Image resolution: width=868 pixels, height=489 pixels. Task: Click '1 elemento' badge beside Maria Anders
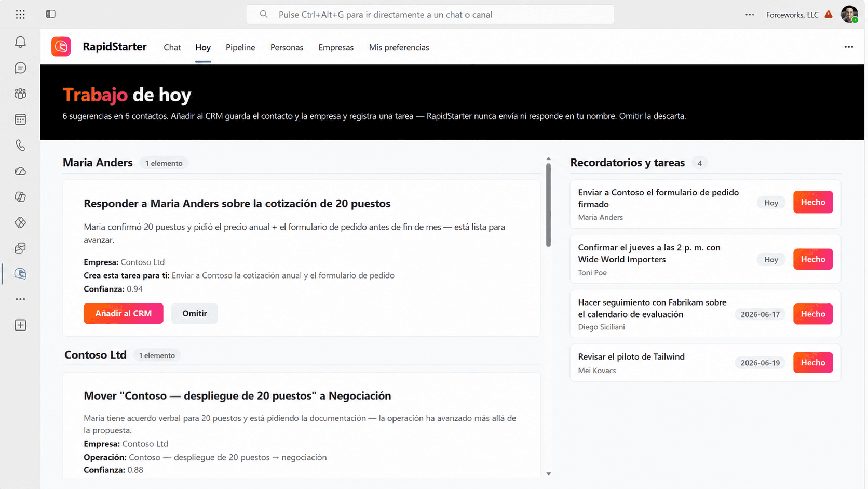point(164,163)
